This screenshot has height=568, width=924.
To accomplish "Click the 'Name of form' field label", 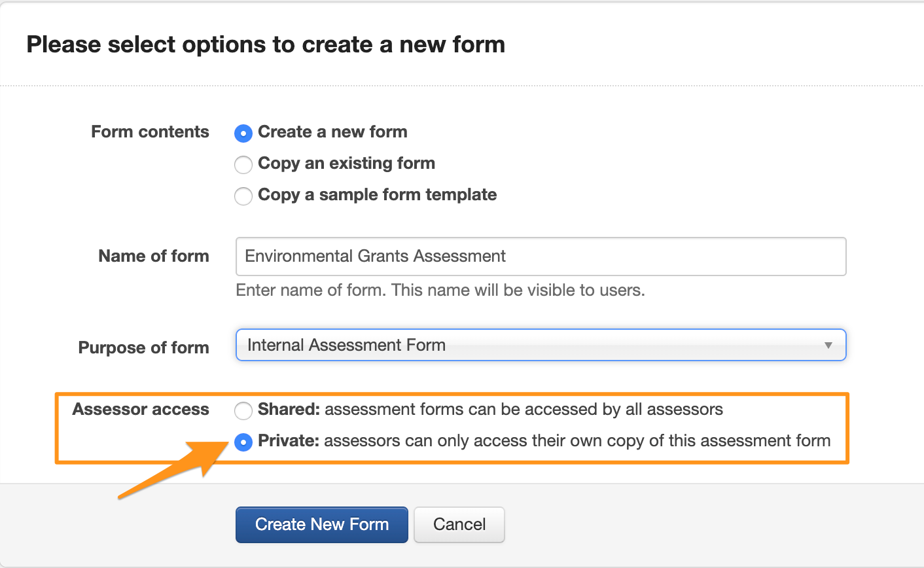I will click(x=154, y=257).
